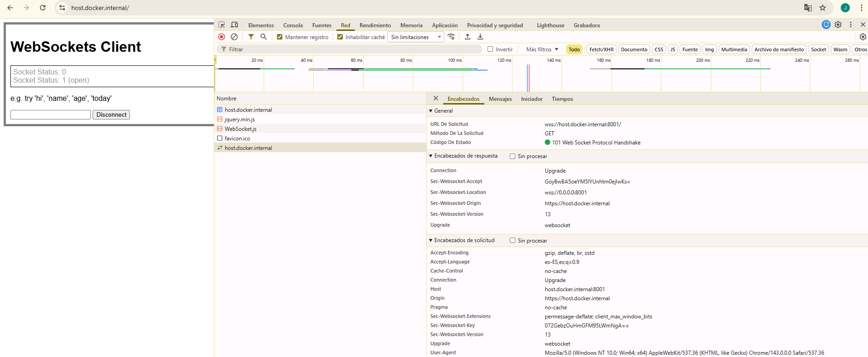Select the inspect element picker icon
868x357 pixels.
coord(222,25)
